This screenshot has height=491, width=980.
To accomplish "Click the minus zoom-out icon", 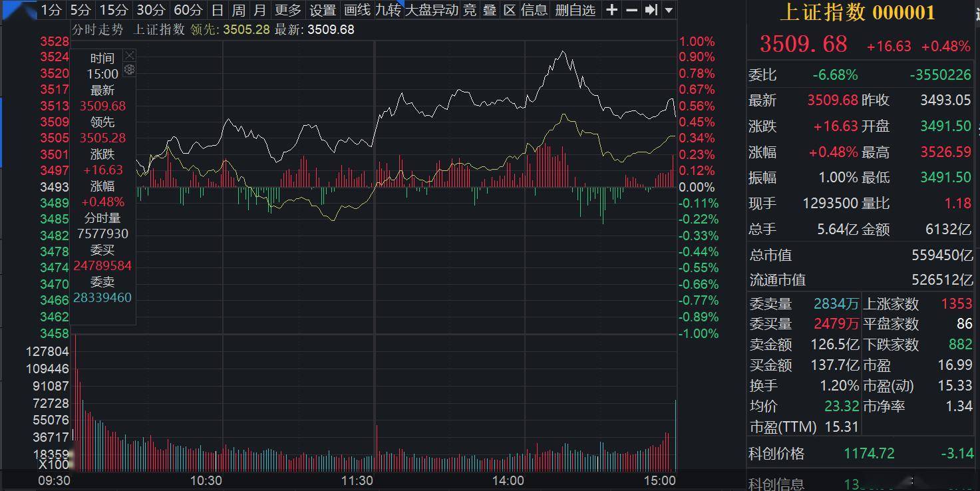I will [x=632, y=10].
